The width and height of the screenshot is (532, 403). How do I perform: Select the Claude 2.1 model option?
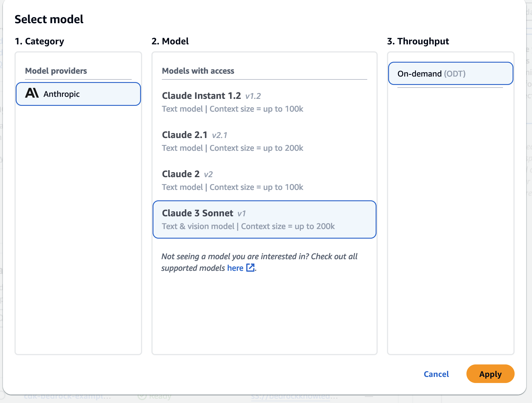tap(232, 141)
